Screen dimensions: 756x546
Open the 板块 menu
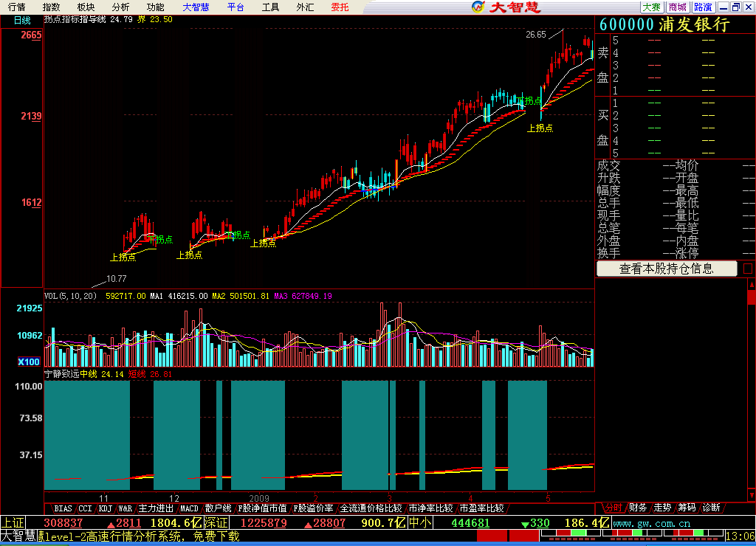(x=86, y=7)
